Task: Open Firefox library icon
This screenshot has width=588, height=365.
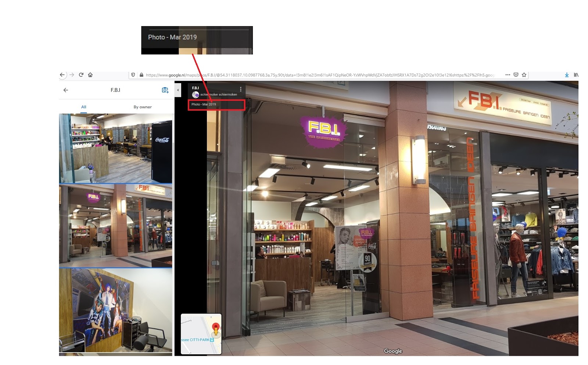Action: 576,75
